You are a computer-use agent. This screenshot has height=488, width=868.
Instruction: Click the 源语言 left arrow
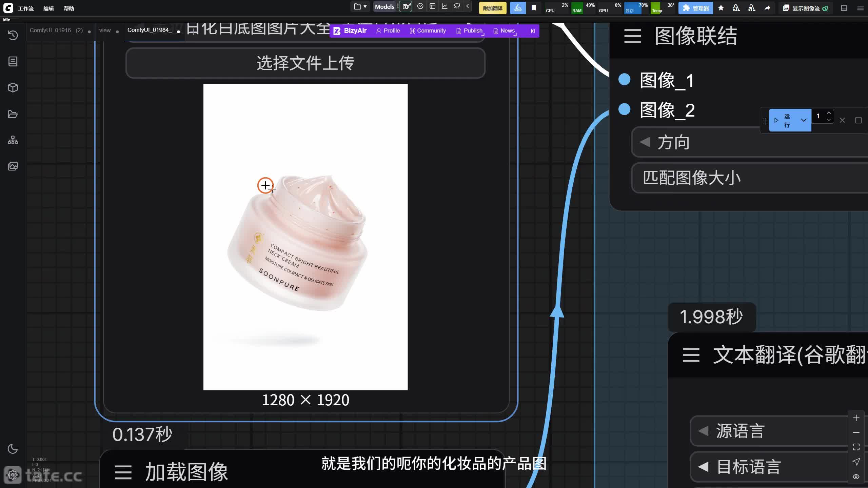pos(703,431)
